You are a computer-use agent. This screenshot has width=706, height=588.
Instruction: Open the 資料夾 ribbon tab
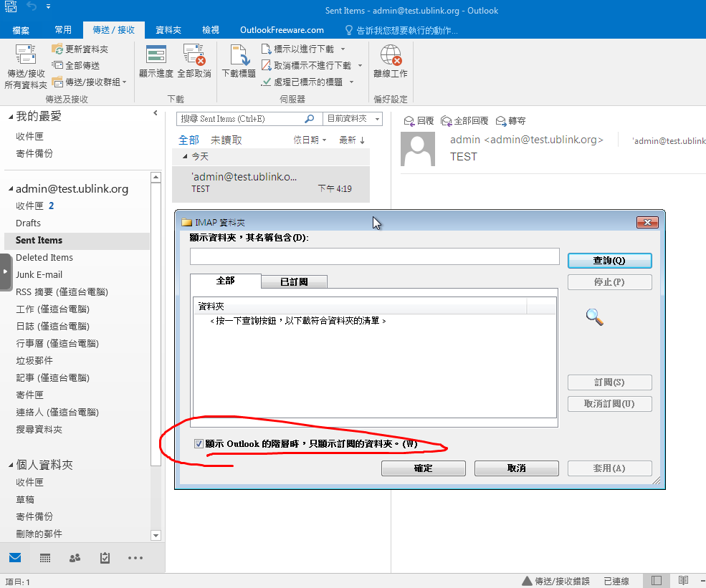click(x=168, y=30)
